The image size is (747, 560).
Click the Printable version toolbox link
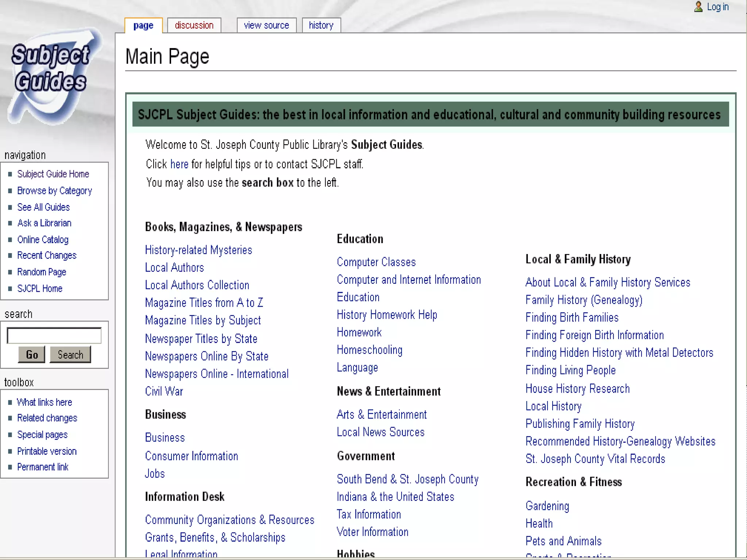[47, 451]
